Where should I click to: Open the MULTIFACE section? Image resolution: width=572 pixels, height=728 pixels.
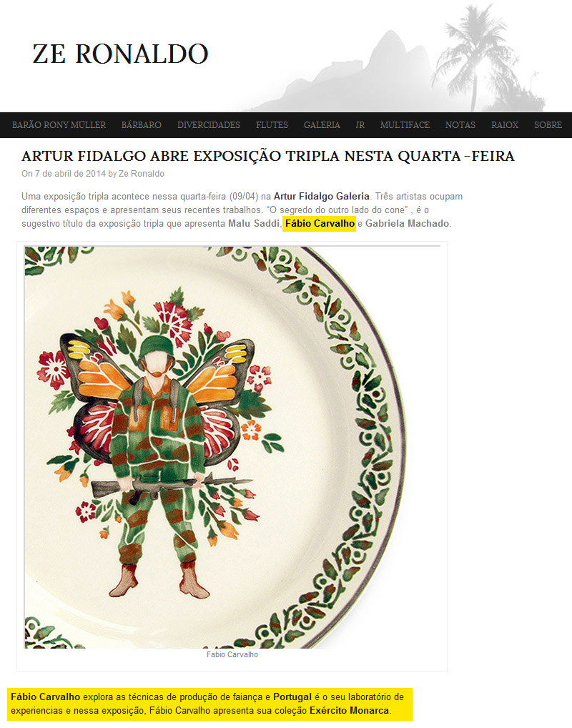pyautogui.click(x=405, y=125)
